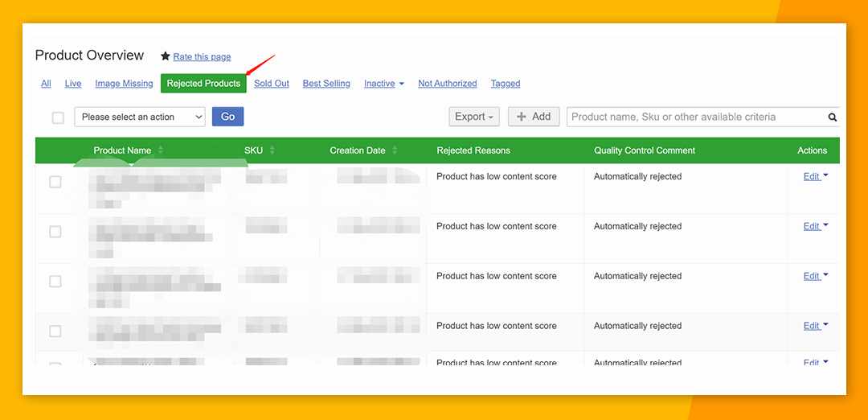This screenshot has height=420, width=868.
Task: Open the caret next to third row Edit
Action: (825, 275)
